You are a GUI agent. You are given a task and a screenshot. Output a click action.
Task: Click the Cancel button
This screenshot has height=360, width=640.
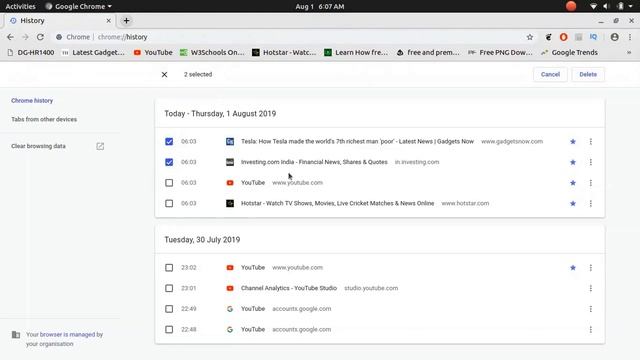(x=550, y=74)
